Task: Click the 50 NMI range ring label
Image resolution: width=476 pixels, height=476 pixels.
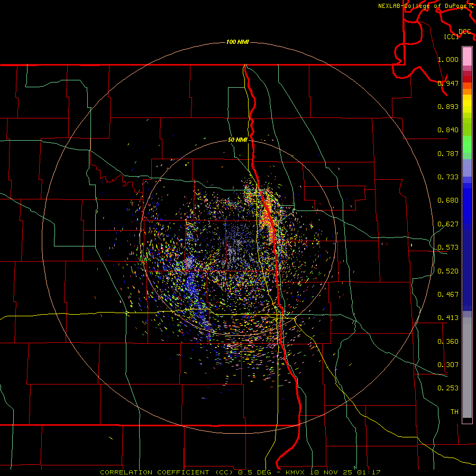Action: (237, 140)
